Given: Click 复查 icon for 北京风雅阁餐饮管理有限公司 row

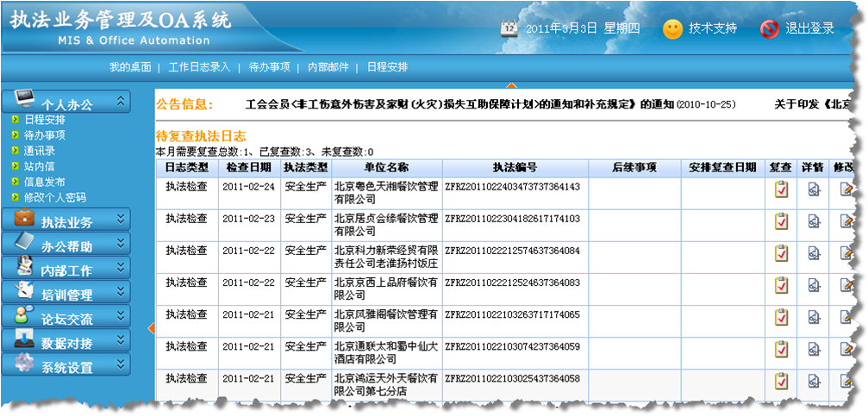Looking at the screenshot, I should pyautogui.click(x=781, y=318).
